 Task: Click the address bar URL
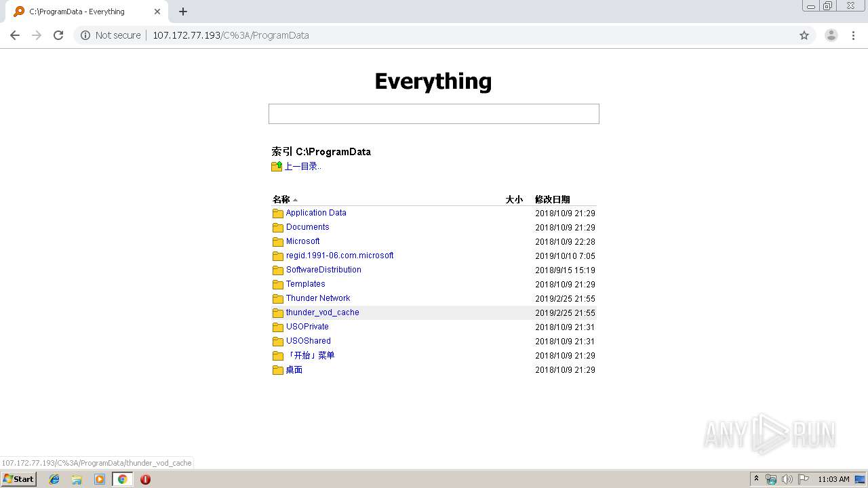[x=231, y=35]
